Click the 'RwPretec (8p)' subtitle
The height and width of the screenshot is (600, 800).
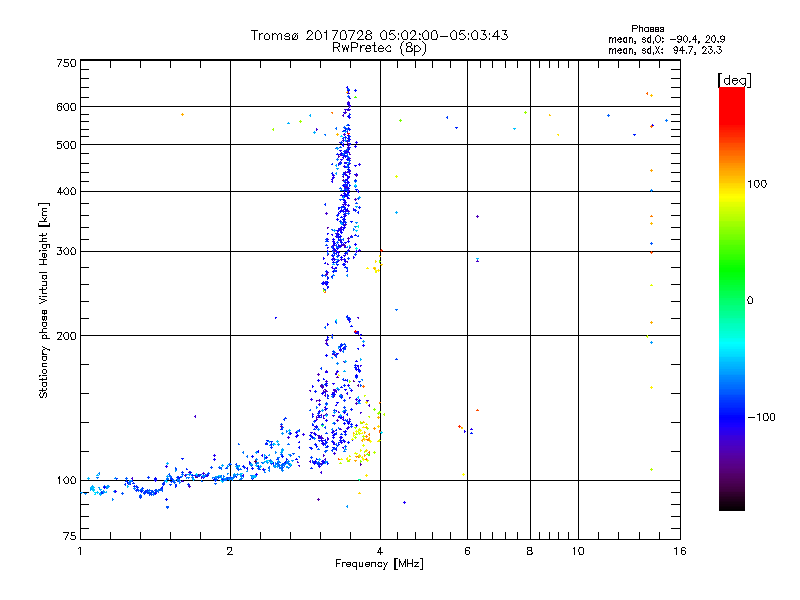(379, 48)
